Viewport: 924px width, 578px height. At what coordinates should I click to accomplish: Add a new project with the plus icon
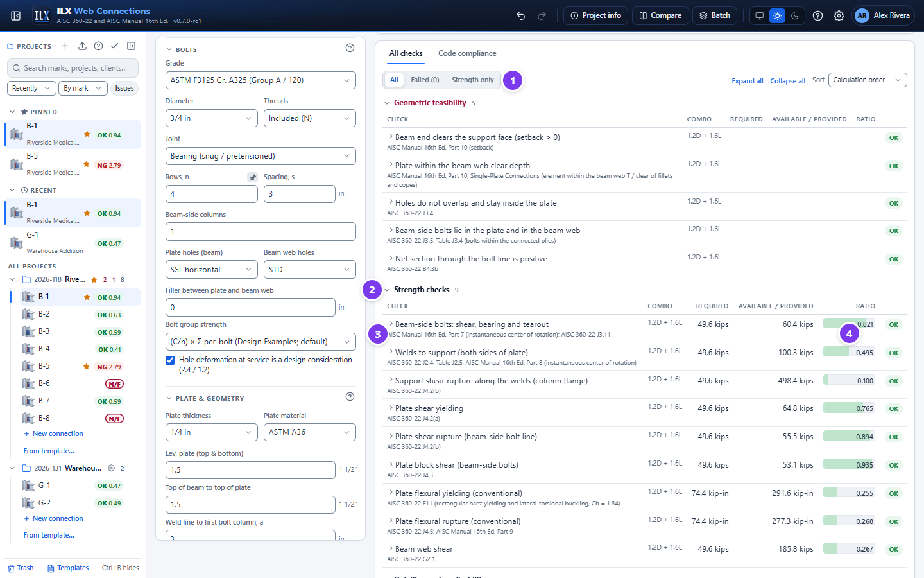65,46
